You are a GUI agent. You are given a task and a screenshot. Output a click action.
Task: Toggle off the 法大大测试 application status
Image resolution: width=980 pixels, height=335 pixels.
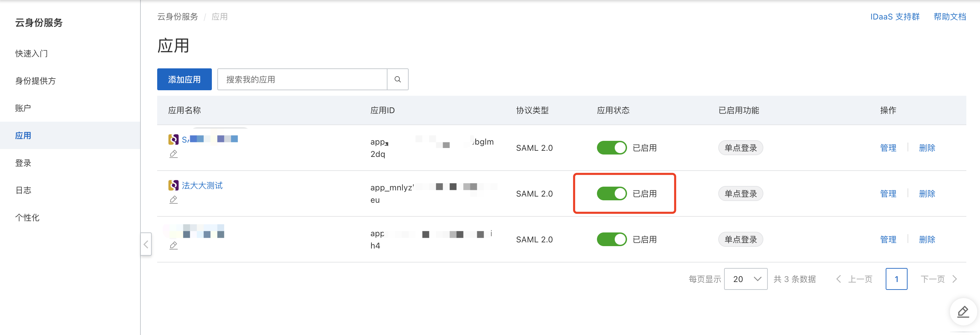pyautogui.click(x=611, y=193)
